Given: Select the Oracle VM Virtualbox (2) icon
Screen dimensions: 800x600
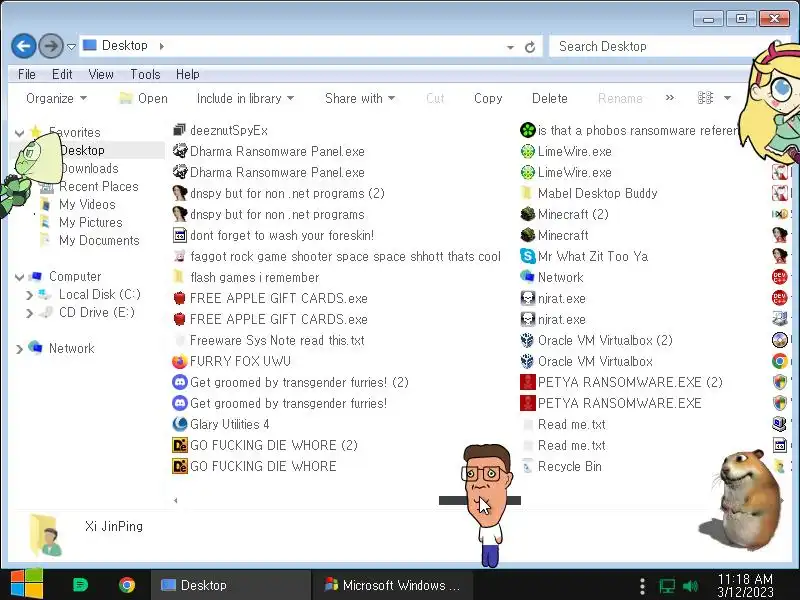Looking at the screenshot, I should (527, 340).
